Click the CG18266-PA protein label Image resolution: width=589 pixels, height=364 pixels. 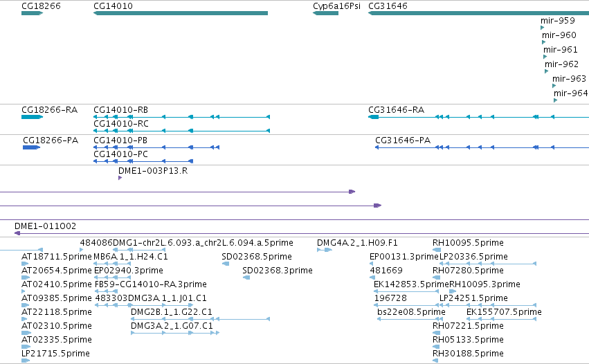coord(51,140)
